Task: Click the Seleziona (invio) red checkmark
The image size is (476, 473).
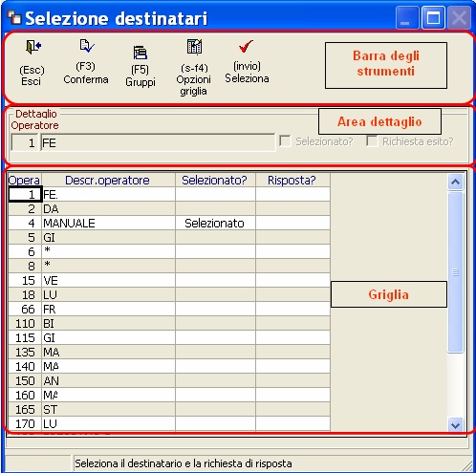Action: 246,46
